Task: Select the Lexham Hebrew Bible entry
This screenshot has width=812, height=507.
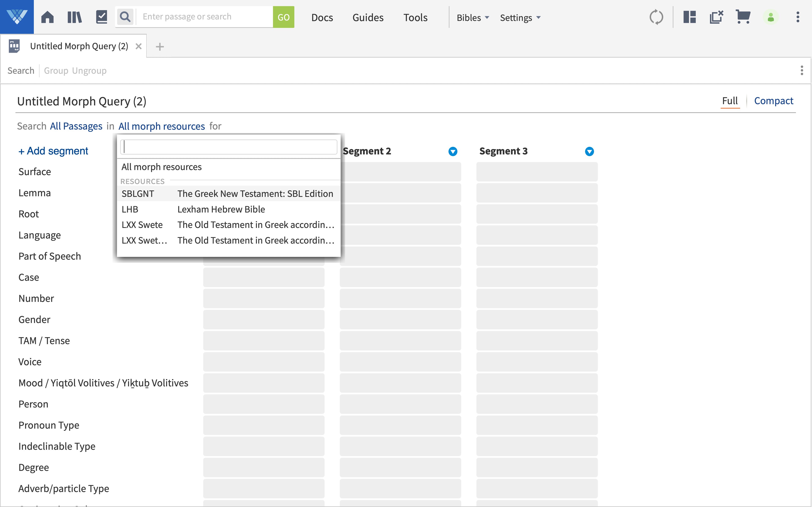Action: click(x=221, y=209)
